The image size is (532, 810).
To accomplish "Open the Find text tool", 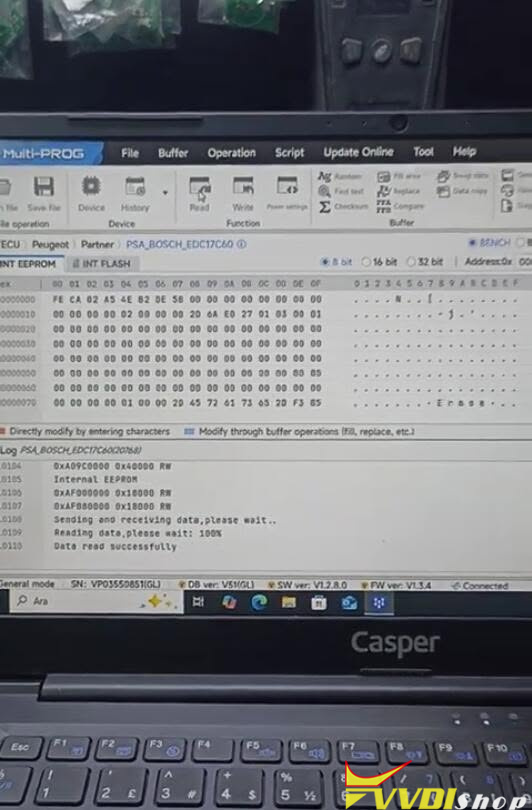I will 341,191.
